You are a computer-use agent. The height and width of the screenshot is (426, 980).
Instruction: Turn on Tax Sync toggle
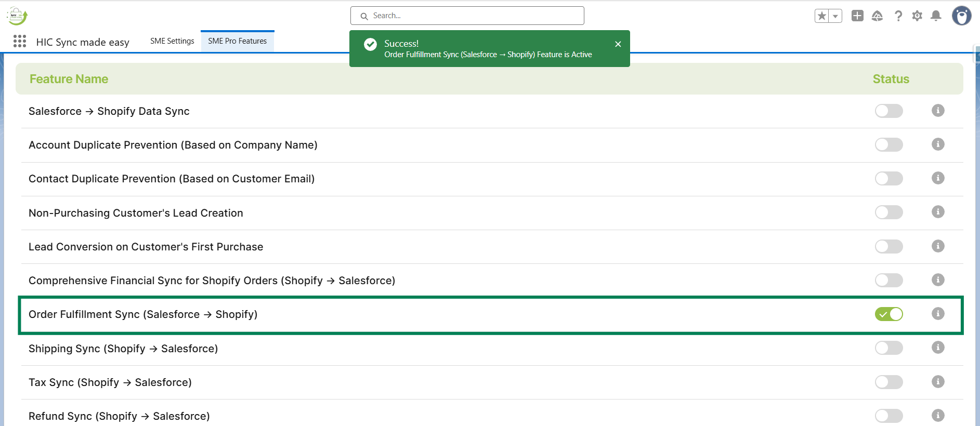888,382
